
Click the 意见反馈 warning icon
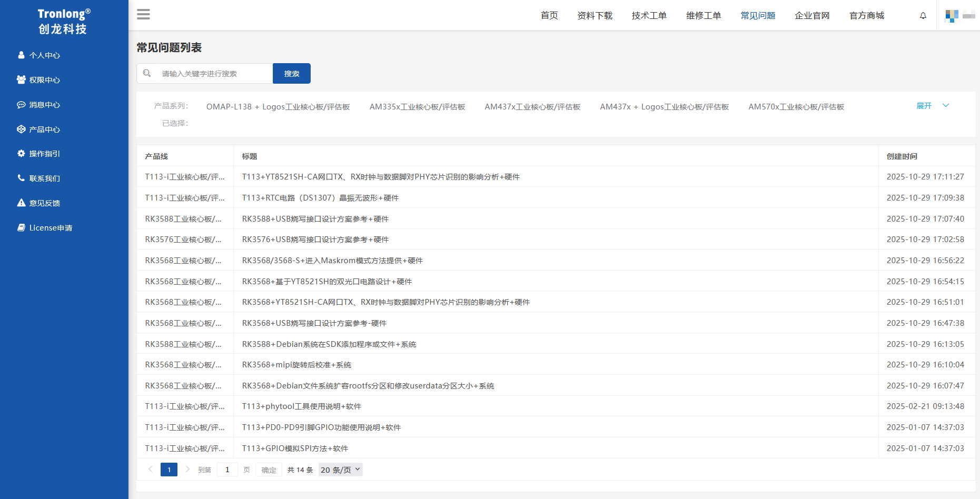21,203
